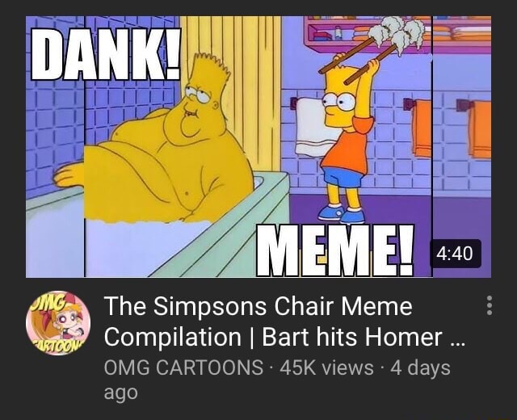Click Bart's face in the thumbnail

pyautogui.click(x=340, y=101)
